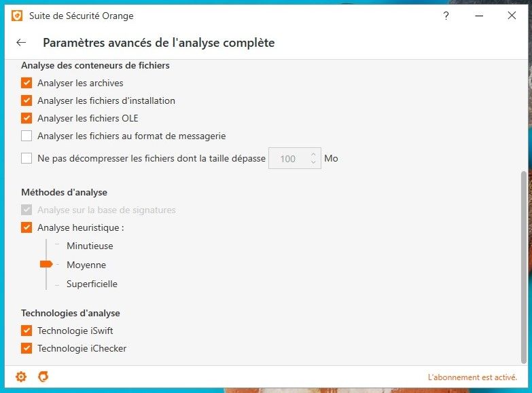Viewport: 532px width, 393px height.
Task: Go back using the left arrow
Action: tap(21, 42)
